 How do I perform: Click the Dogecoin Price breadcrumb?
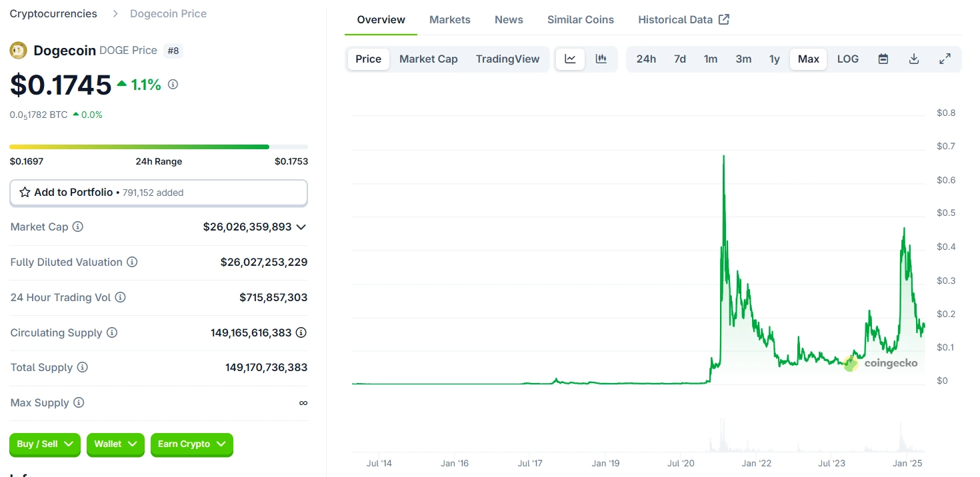[168, 13]
